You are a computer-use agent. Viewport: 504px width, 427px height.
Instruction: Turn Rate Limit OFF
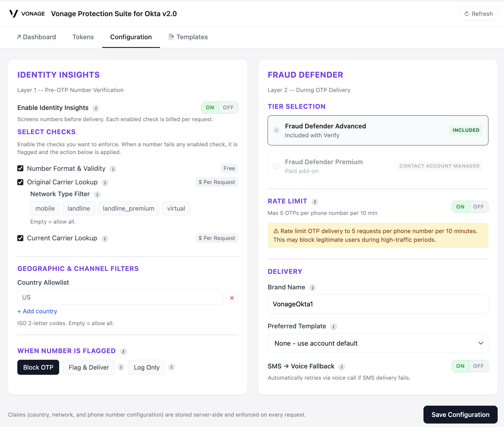[478, 207]
